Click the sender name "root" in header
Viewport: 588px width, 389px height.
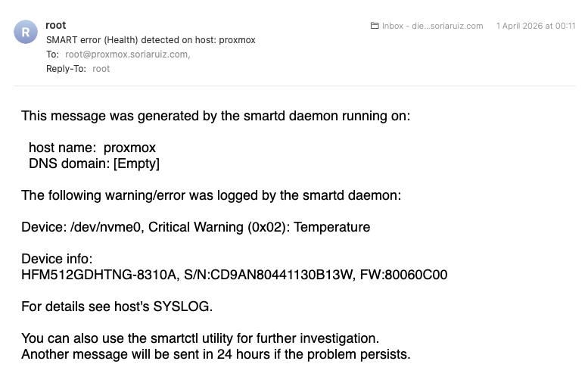56,25
